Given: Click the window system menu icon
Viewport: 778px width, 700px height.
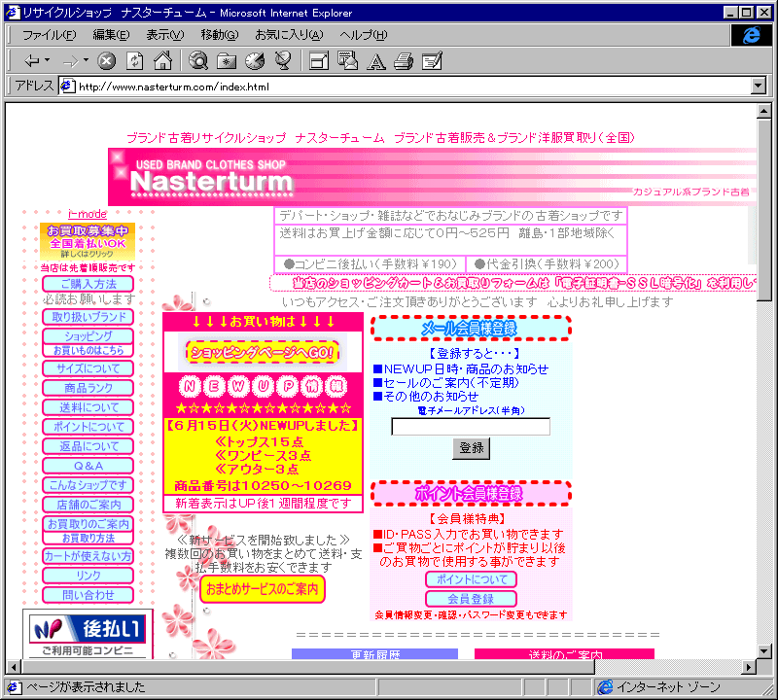Looking at the screenshot, I should click(x=13, y=13).
